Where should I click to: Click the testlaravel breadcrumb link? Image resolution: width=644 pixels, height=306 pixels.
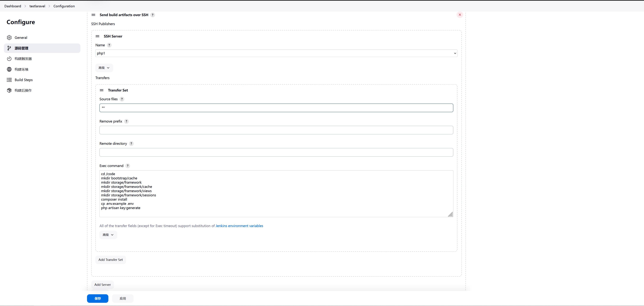[37, 6]
